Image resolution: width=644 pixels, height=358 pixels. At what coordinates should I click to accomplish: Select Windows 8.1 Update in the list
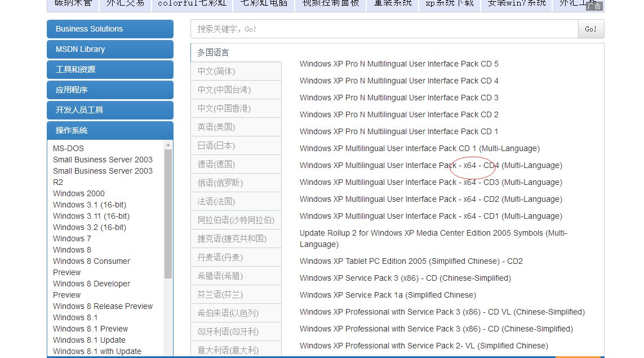coord(88,340)
